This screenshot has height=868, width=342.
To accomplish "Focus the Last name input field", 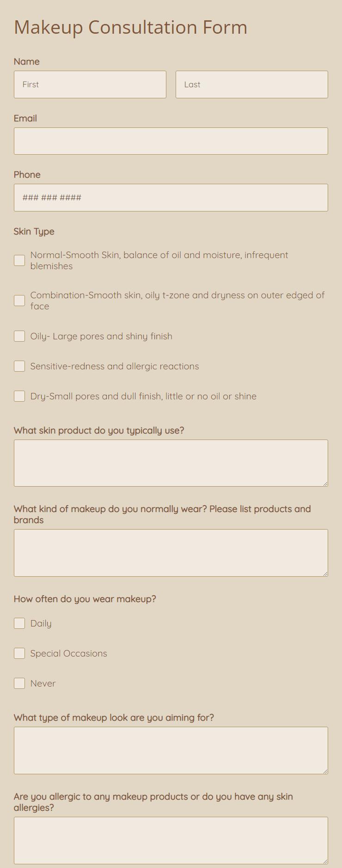I will pyautogui.click(x=252, y=84).
